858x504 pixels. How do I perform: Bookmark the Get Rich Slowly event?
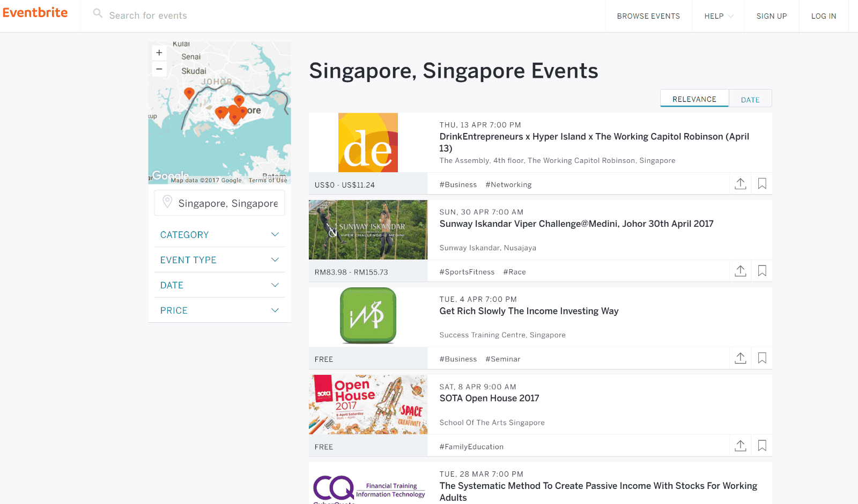[x=762, y=358]
